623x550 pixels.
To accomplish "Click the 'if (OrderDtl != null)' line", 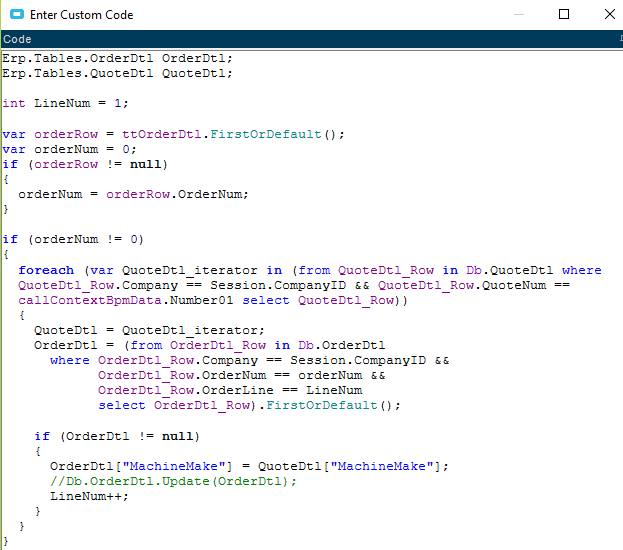I will pos(117,436).
